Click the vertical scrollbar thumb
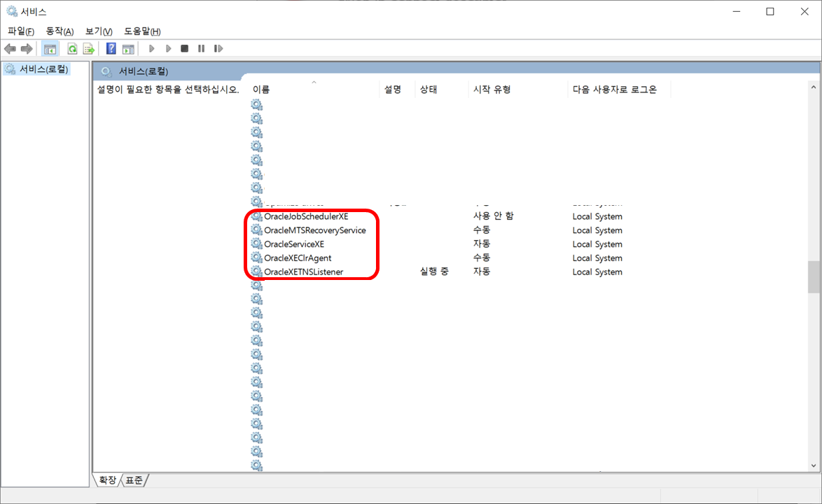This screenshot has height=504, width=822. [814, 276]
